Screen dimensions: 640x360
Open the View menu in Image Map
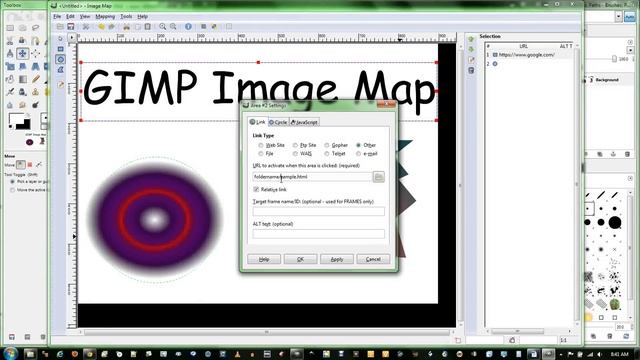85,17
